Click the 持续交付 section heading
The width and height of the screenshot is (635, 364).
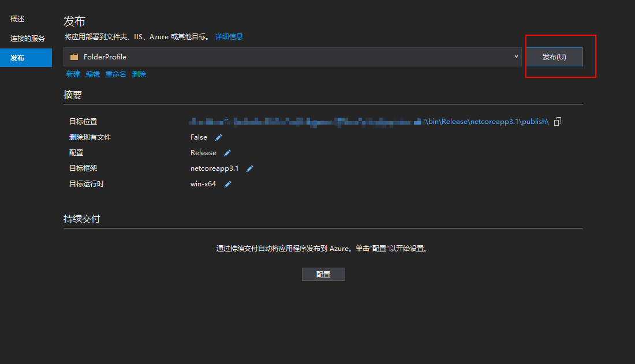pos(82,219)
